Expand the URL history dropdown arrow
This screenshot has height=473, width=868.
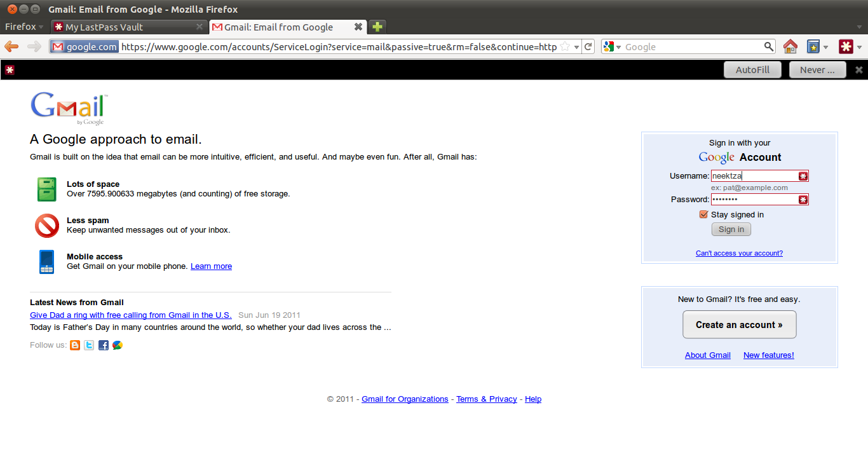tap(576, 47)
